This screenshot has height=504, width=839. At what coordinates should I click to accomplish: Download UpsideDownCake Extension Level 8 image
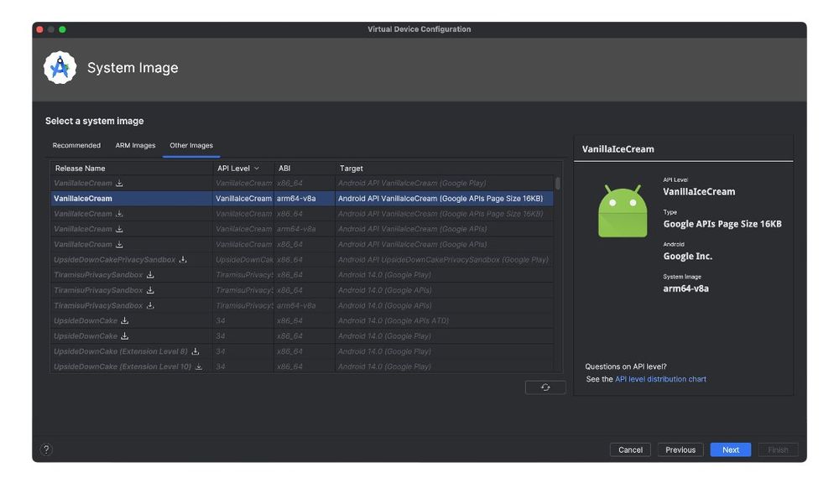click(195, 351)
